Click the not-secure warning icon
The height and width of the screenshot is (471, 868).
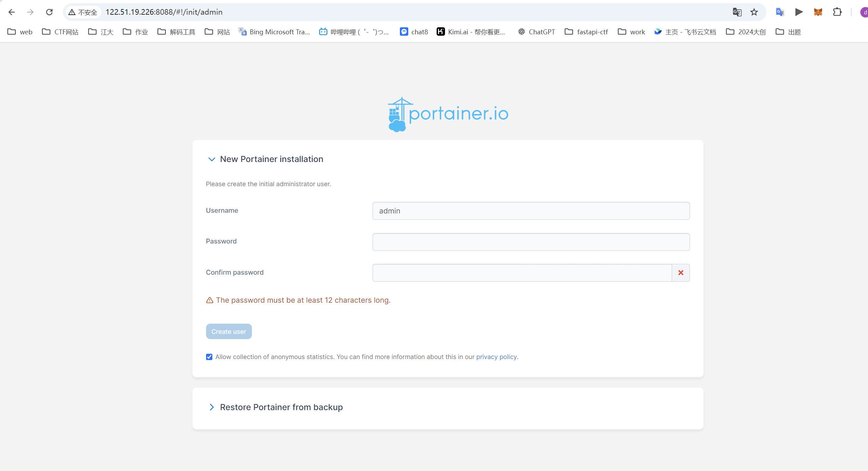(x=72, y=12)
